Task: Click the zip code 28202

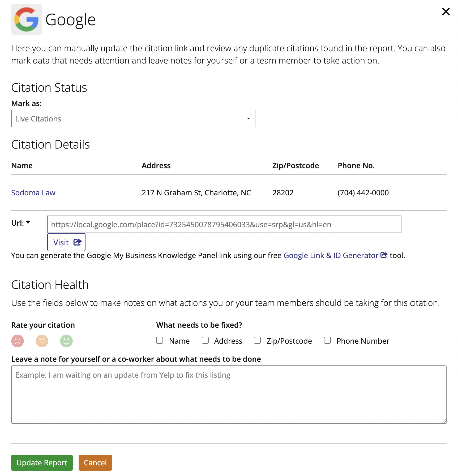Action: (283, 193)
